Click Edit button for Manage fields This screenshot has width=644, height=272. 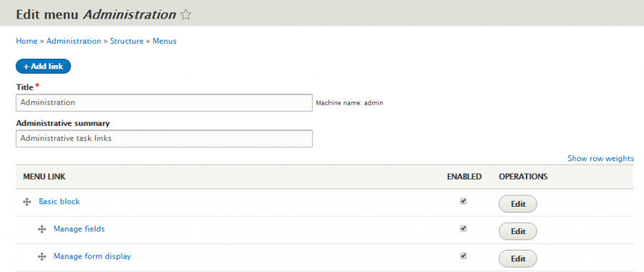click(518, 231)
